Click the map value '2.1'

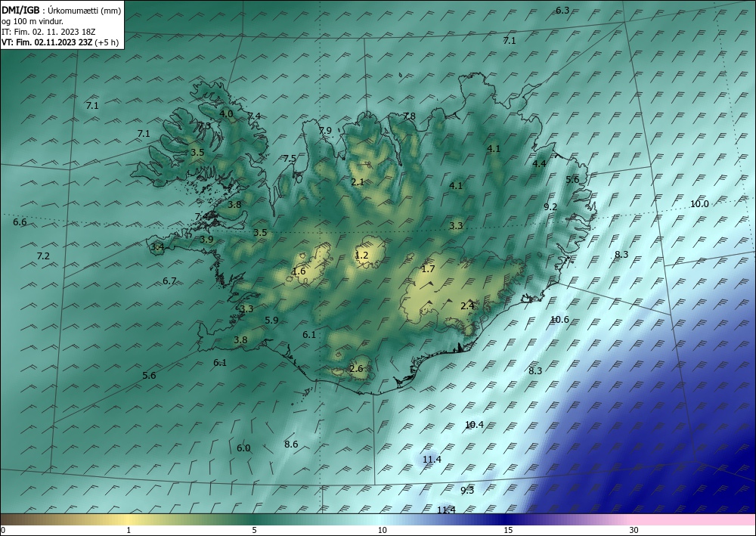pyautogui.click(x=358, y=181)
